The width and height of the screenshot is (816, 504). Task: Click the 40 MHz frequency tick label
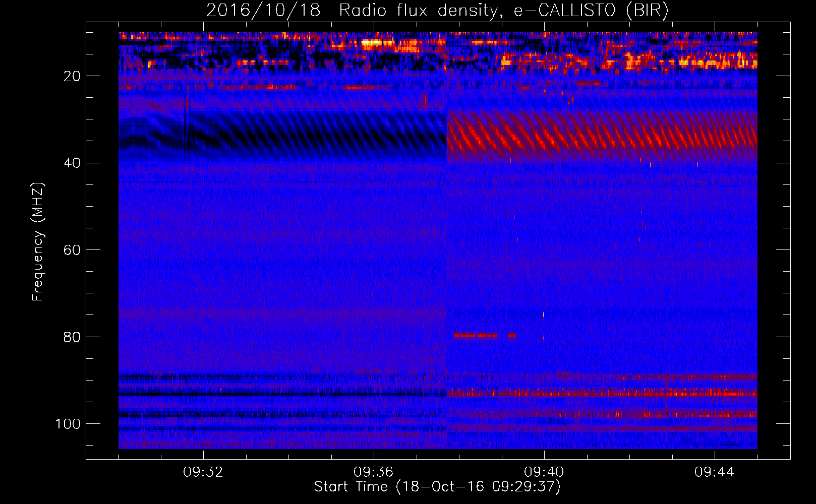tap(72, 163)
